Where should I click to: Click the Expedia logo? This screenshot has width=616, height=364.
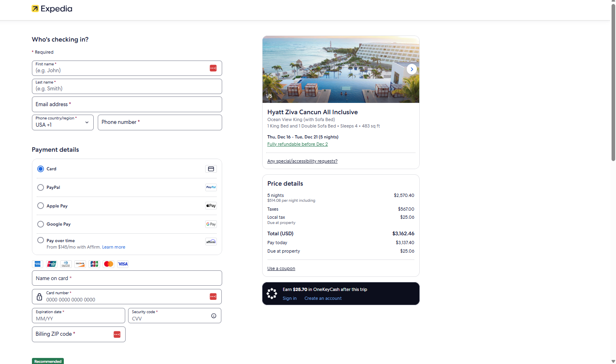point(52,9)
